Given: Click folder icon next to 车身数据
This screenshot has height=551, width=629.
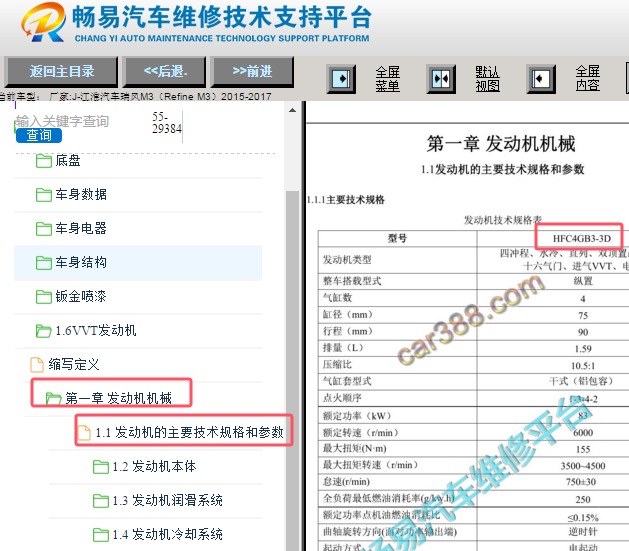Looking at the screenshot, I should (44, 195).
